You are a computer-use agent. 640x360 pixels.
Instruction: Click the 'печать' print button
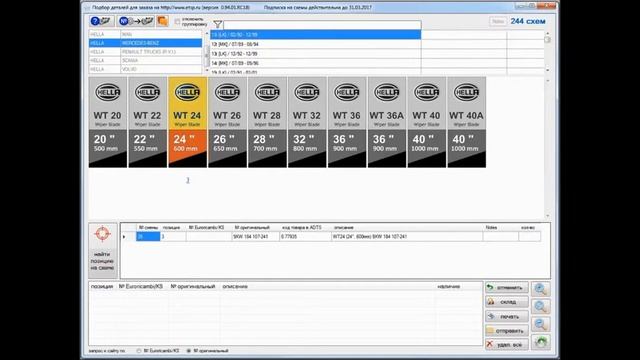click(x=507, y=316)
